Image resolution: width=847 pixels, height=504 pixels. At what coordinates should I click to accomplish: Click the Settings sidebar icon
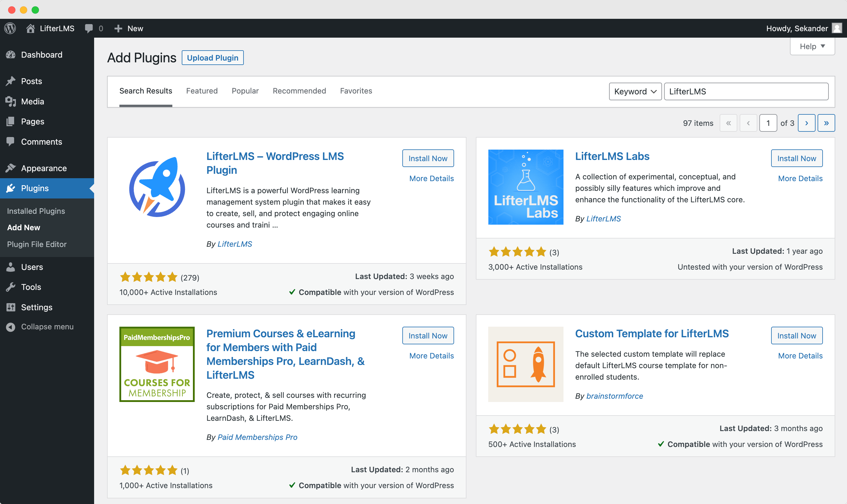(11, 307)
